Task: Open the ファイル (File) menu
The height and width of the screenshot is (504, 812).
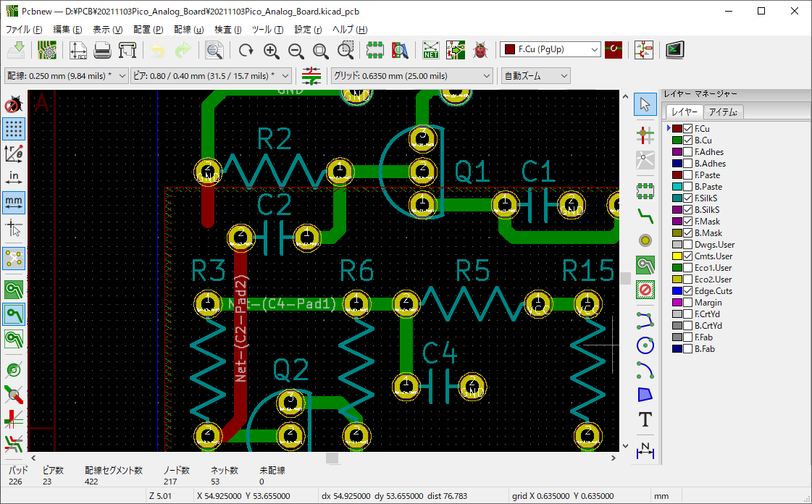Action: tap(24, 30)
